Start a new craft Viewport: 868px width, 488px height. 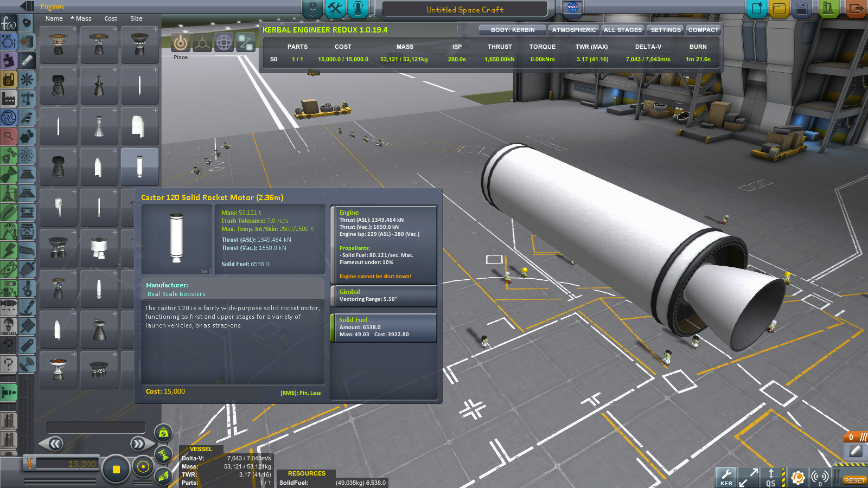click(757, 9)
